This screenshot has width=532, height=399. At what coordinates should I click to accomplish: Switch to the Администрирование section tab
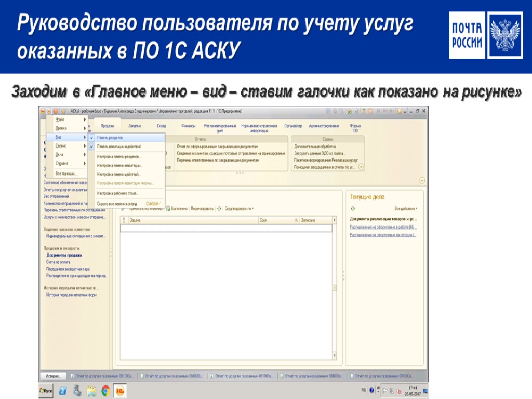(324, 126)
